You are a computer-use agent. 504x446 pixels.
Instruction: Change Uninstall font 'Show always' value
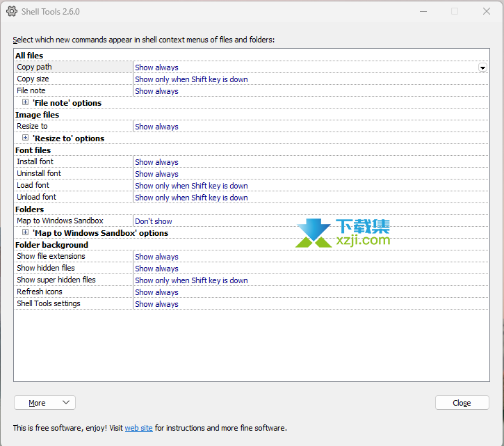(156, 174)
